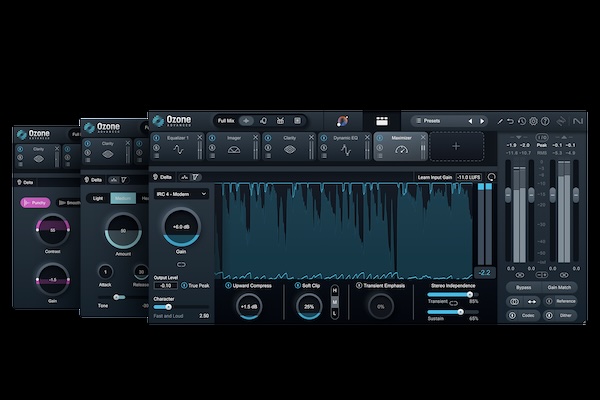600x400 pixels.
Task: Click the Reference button
Action: (560, 302)
